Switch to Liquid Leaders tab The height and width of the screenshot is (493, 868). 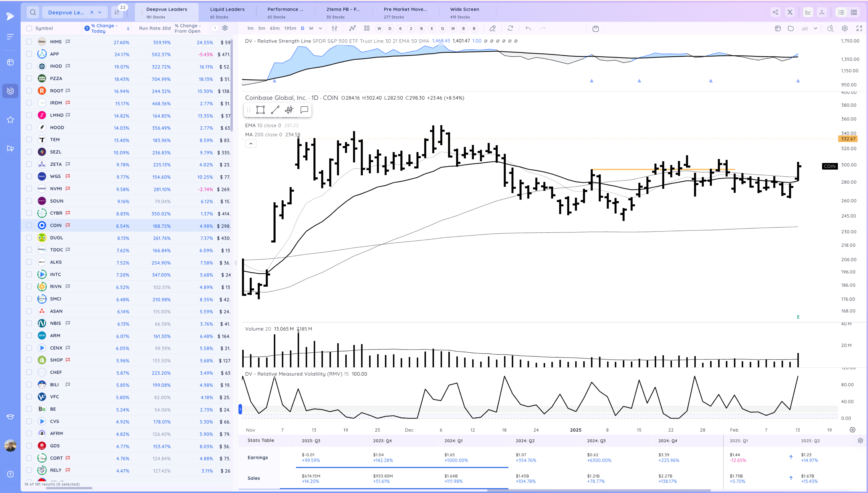tap(227, 13)
